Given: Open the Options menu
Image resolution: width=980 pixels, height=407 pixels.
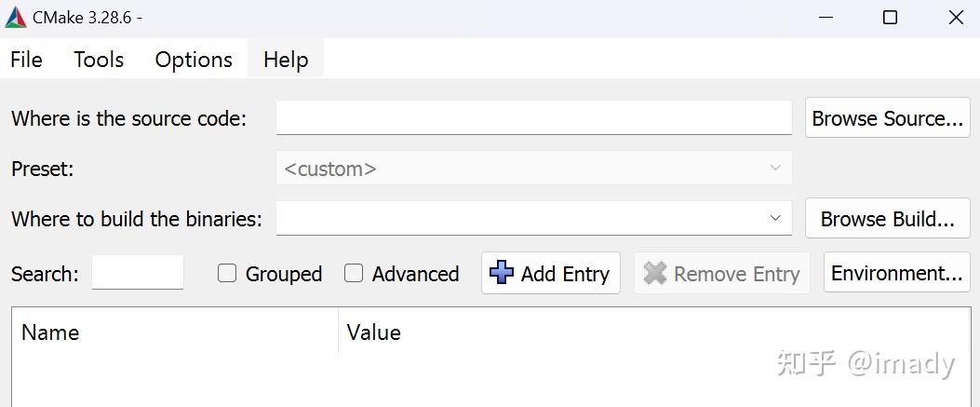Looking at the screenshot, I should click(194, 60).
